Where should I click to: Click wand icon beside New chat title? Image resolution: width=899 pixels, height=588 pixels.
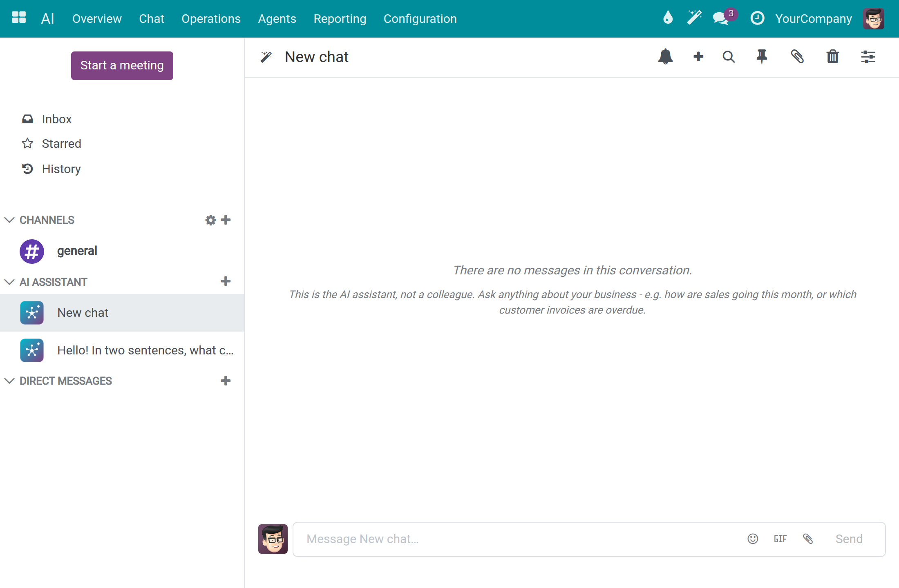click(266, 57)
